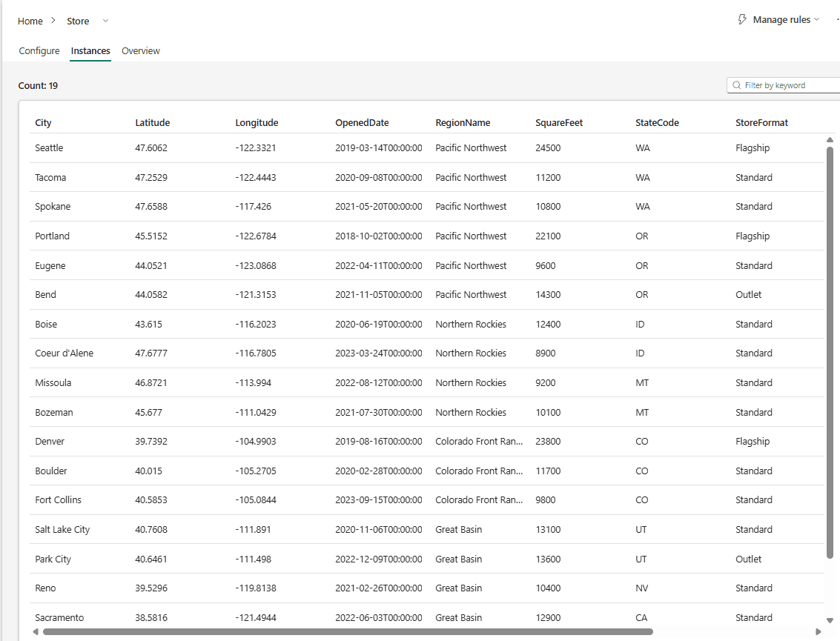Select the Portland city cell

click(x=52, y=236)
